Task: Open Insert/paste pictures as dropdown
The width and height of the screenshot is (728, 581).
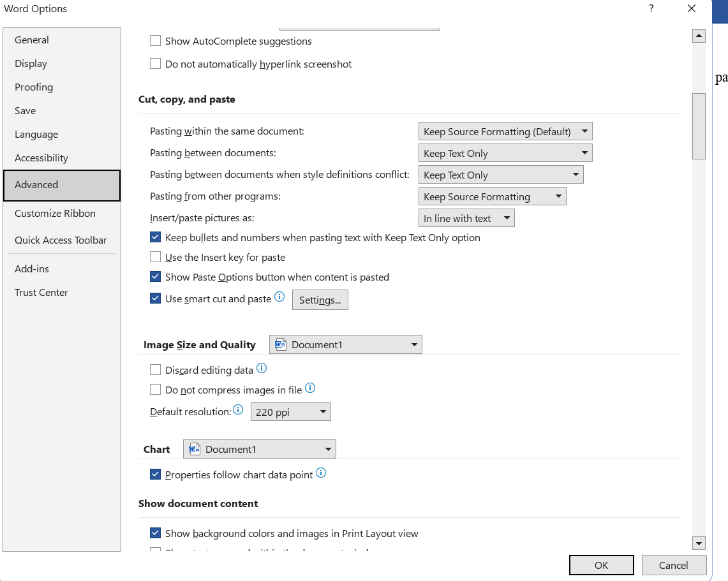Action: tap(466, 218)
